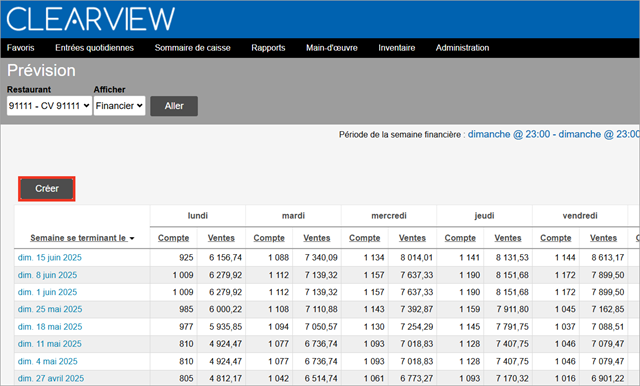The width and height of the screenshot is (640, 386).
Task: Open the week dim. 15 juin 2025
Action: pyautogui.click(x=49, y=257)
